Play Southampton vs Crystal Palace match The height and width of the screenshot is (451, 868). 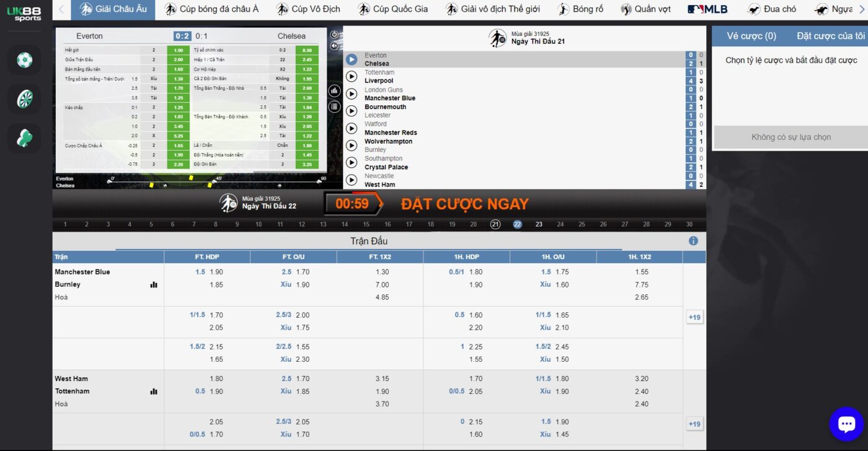352,162
